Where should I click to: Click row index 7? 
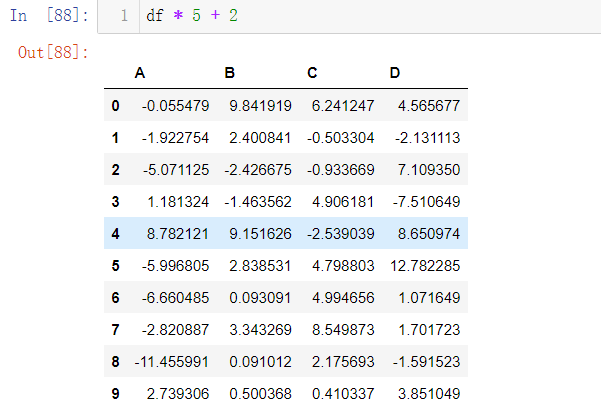pos(115,330)
